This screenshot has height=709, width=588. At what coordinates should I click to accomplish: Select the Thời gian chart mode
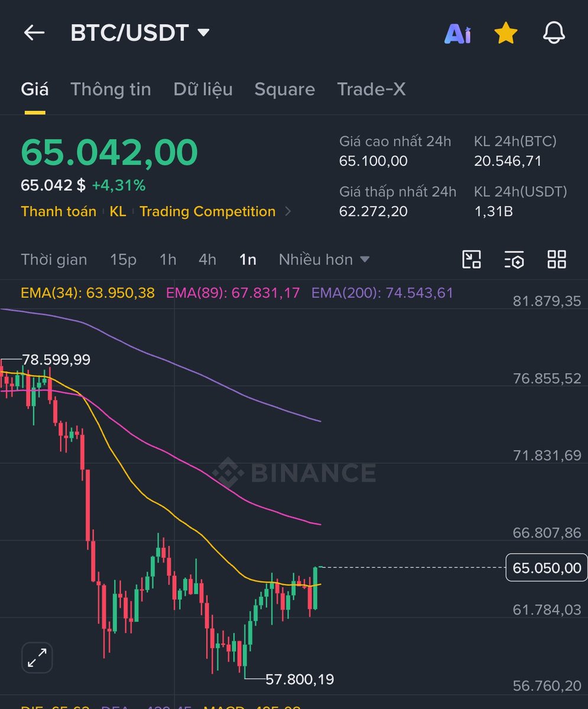[x=54, y=259]
